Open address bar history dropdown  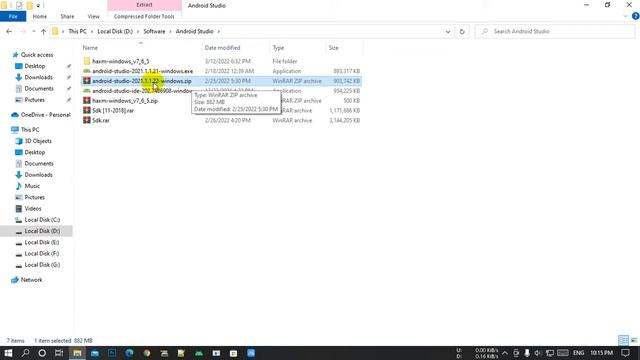pyautogui.click(x=448, y=31)
